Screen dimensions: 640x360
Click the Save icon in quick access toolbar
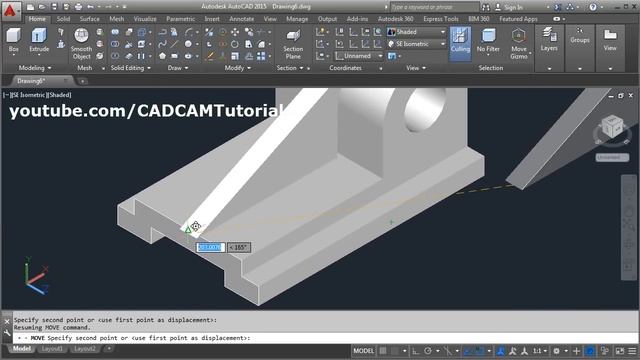[54, 7]
